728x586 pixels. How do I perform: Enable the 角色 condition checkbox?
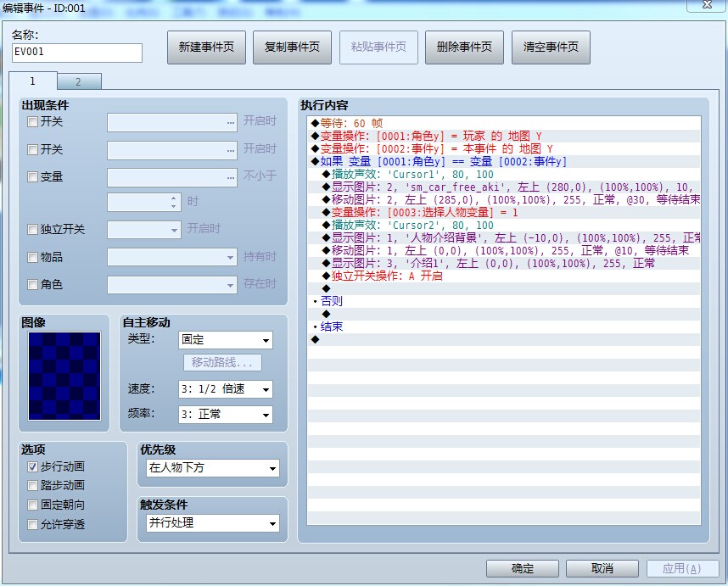coord(32,284)
